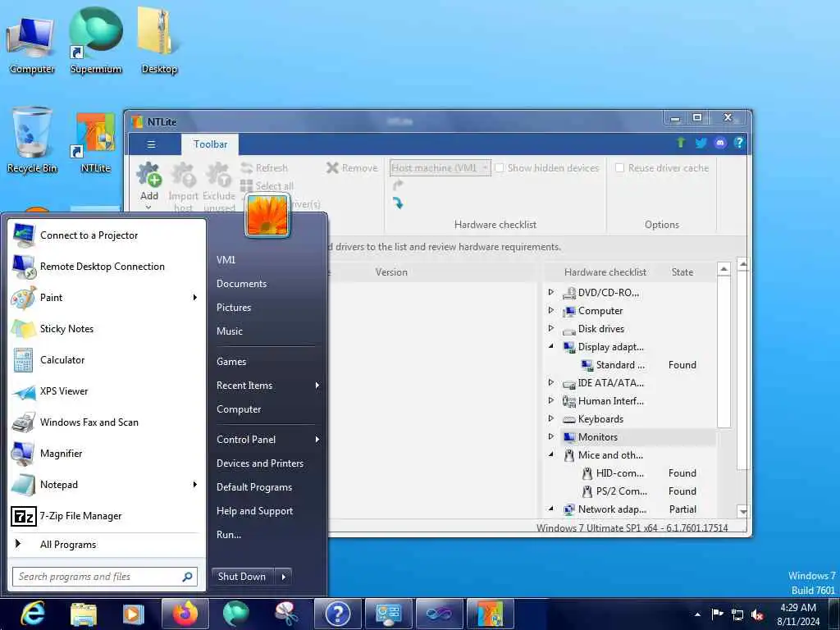Open the Discord icon link
The image size is (840, 630).
720,143
